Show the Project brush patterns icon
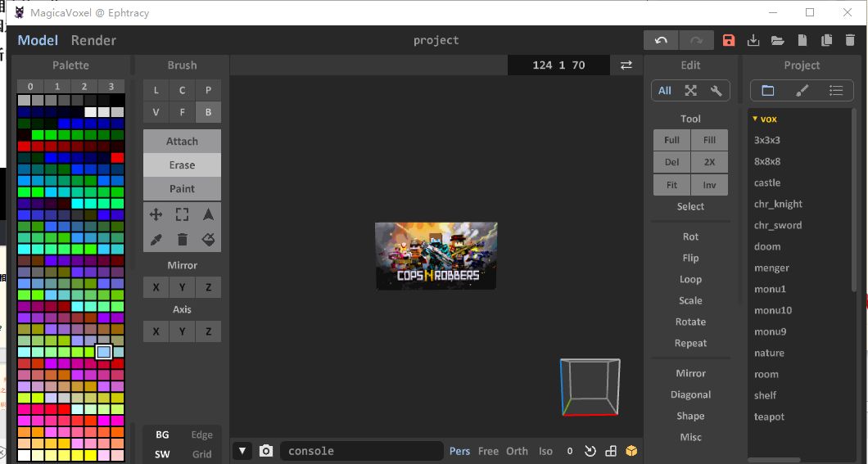Image resolution: width=868 pixels, height=464 pixels. [802, 91]
